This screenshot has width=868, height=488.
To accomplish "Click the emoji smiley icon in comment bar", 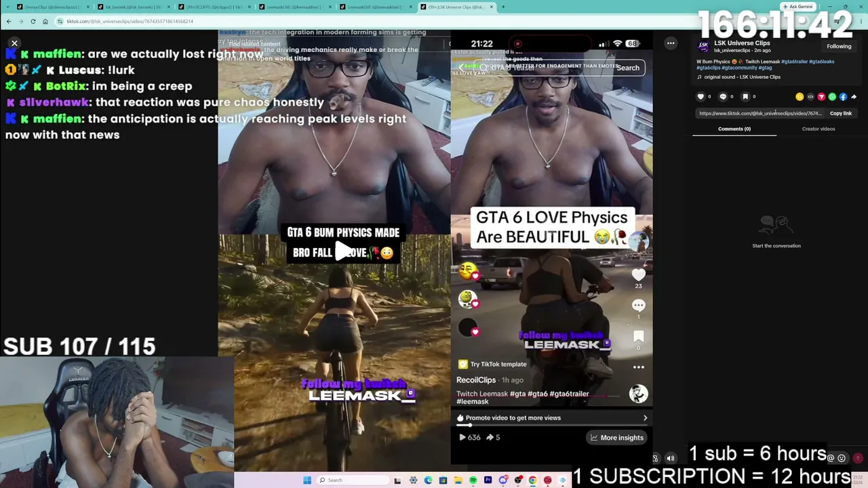I will pos(842,458).
